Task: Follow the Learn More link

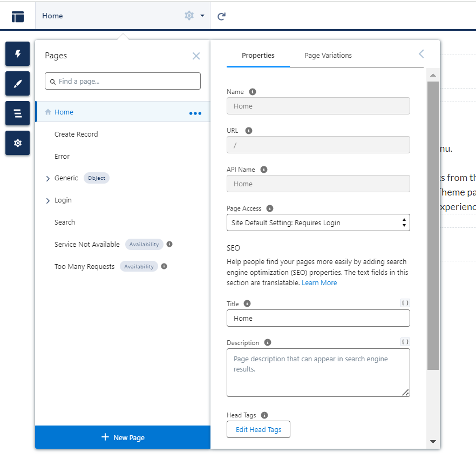Action: (319, 283)
